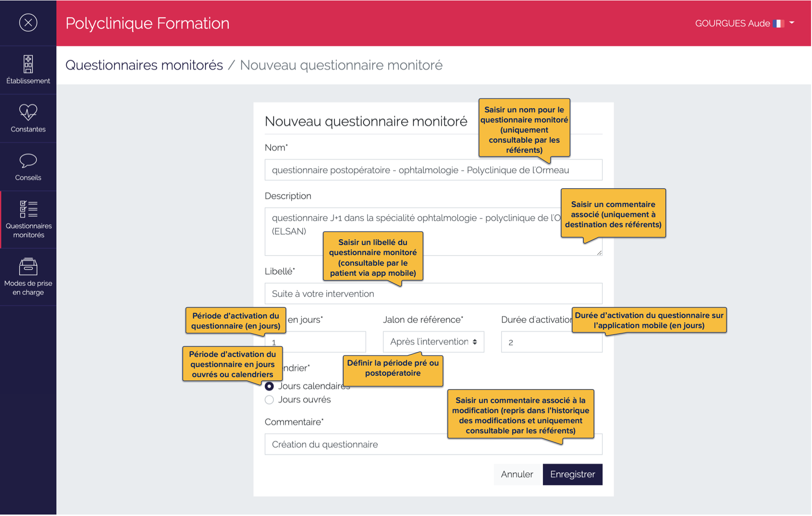Navigate back via the Questionnaires monitorés breadcrumb
Viewport: 812px width, 516px height.
click(144, 65)
